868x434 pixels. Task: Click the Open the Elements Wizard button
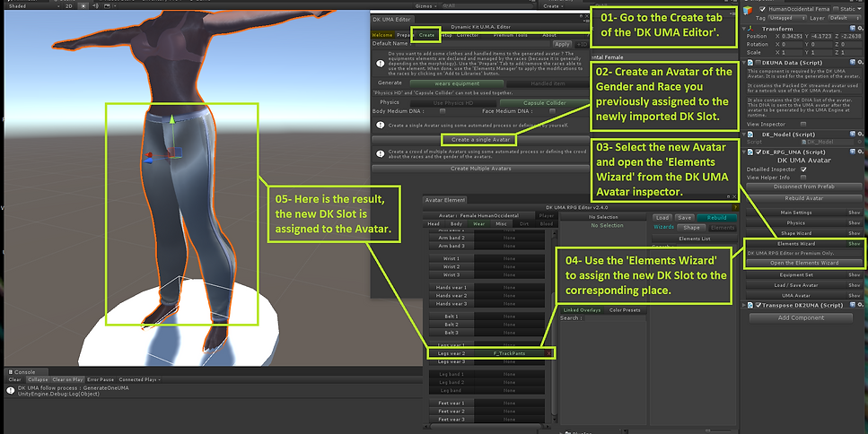(804, 263)
